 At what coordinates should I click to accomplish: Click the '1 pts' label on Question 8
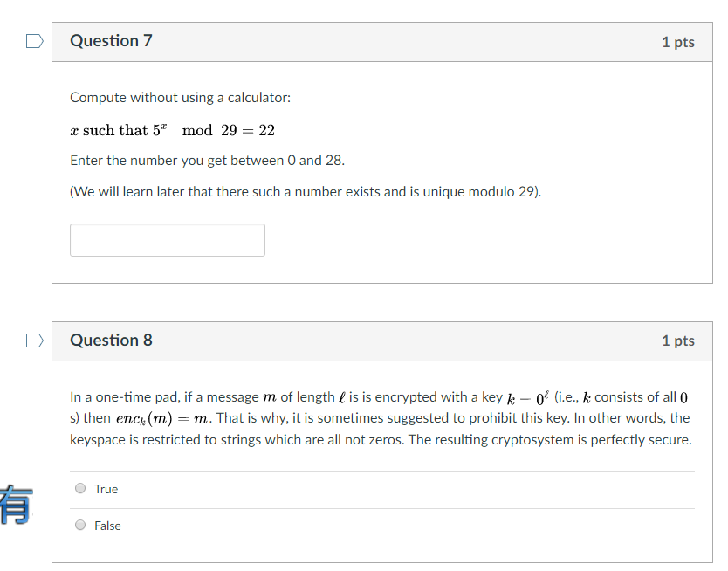(678, 341)
